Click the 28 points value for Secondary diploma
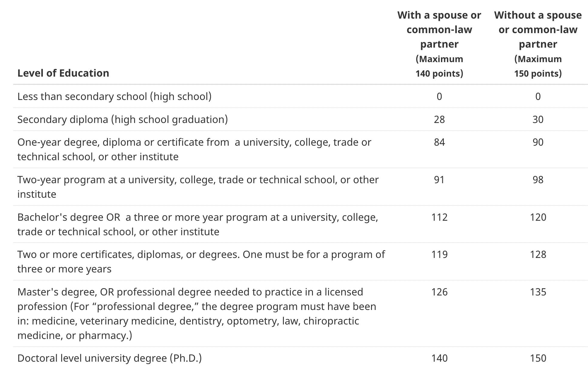The width and height of the screenshot is (588, 391). point(439,120)
